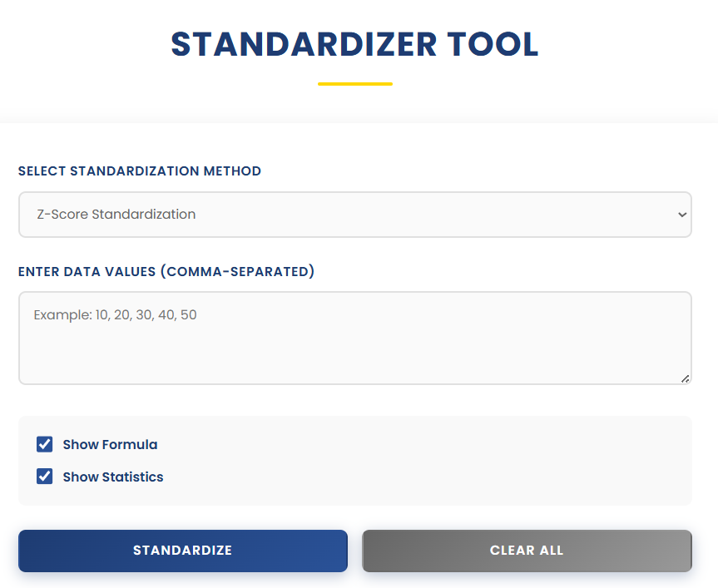Click the yellow divider under the title
Viewport: 718px width, 588px height.
[x=355, y=84]
